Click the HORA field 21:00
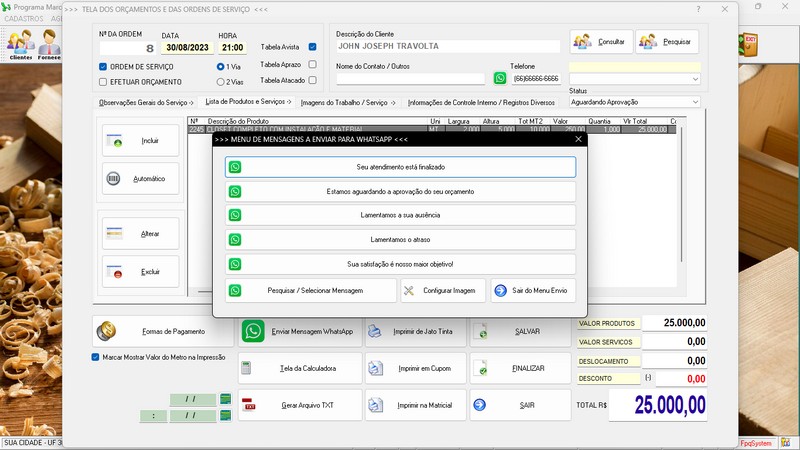 click(233, 47)
